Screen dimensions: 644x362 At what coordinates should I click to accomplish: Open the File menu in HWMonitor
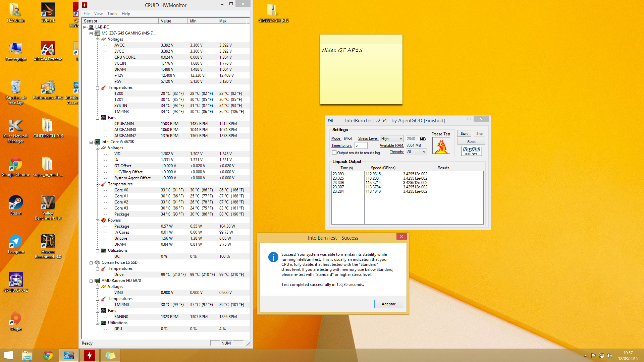point(87,14)
